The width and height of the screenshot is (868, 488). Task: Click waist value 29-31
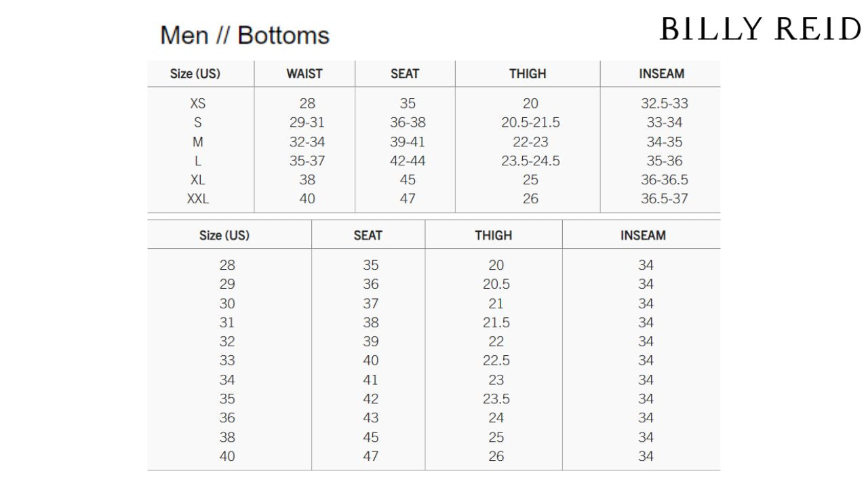(307, 123)
